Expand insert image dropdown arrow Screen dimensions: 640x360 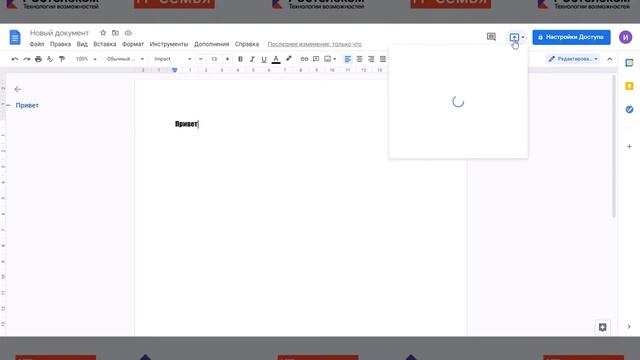point(335,59)
